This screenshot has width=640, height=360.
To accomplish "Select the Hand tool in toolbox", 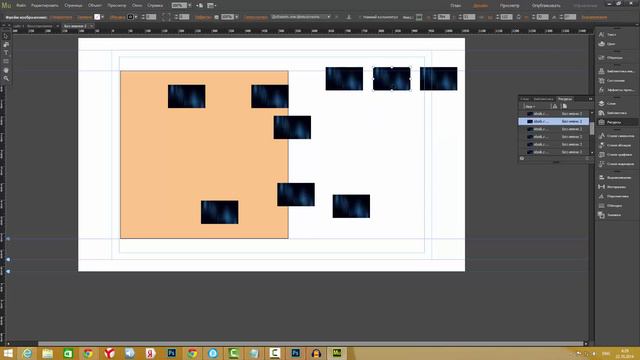I will tap(6, 70).
